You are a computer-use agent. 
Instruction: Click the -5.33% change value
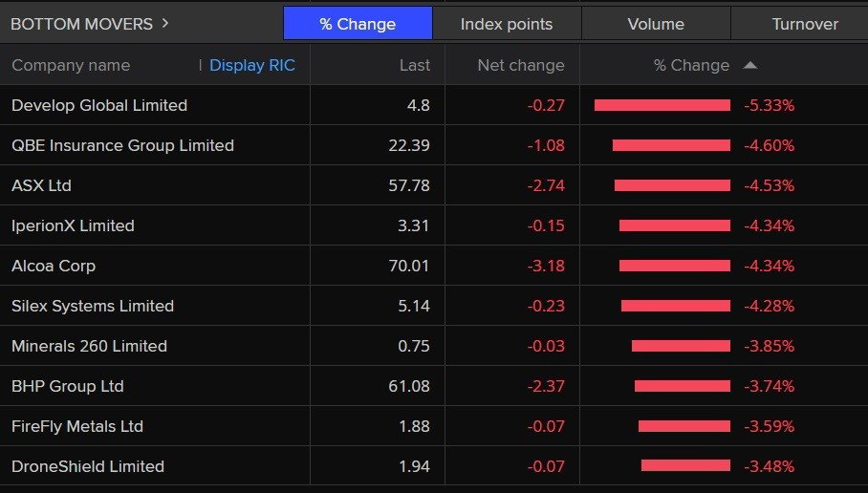coord(769,105)
